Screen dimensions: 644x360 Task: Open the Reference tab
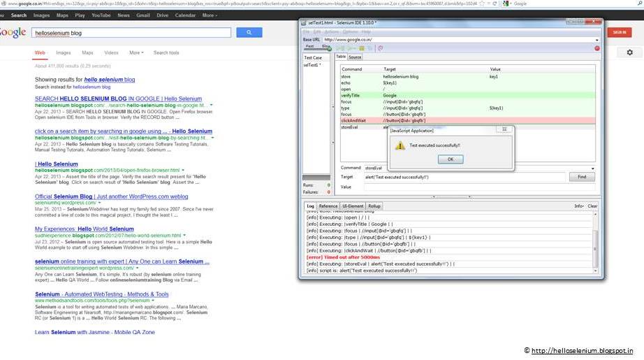click(x=328, y=206)
